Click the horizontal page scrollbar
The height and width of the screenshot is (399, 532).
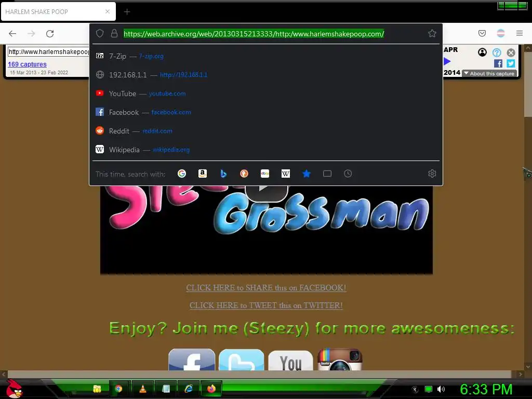coord(259,374)
